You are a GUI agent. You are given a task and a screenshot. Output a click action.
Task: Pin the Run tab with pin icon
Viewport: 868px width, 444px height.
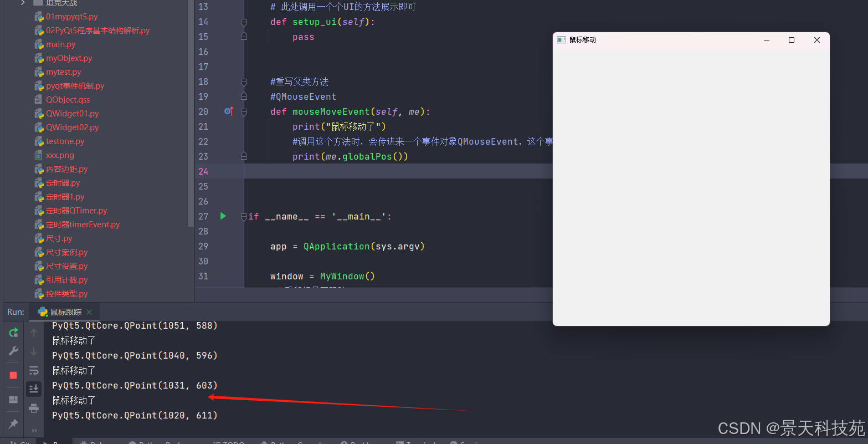[x=13, y=424]
